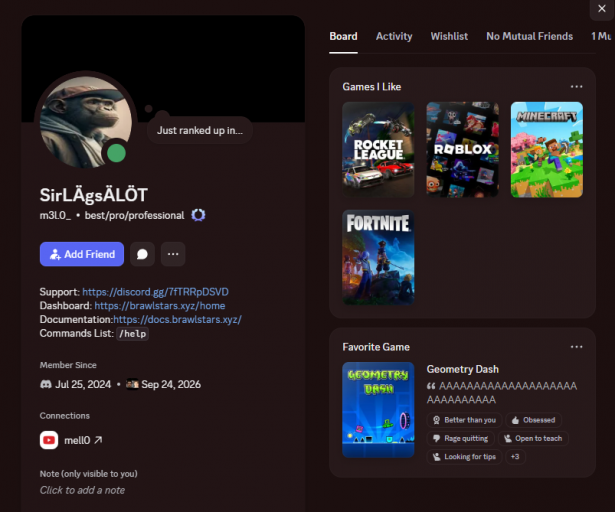Select the Fortnite game cover

point(378,257)
